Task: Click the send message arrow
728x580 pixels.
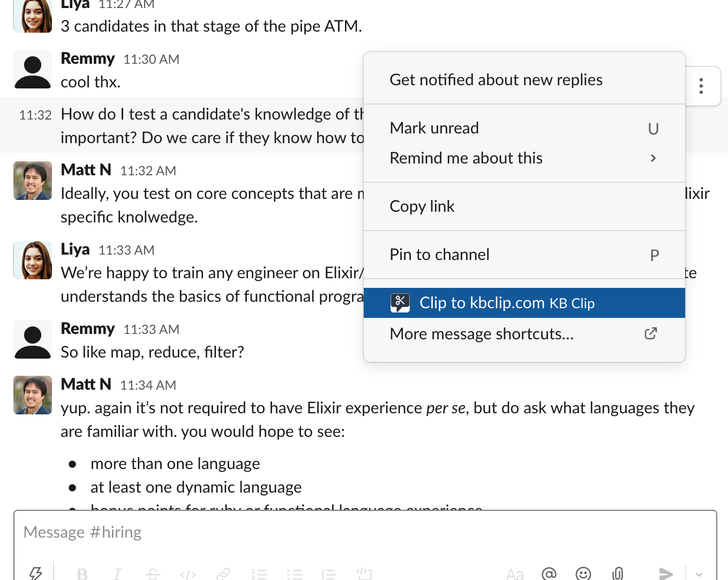Action: click(x=665, y=574)
